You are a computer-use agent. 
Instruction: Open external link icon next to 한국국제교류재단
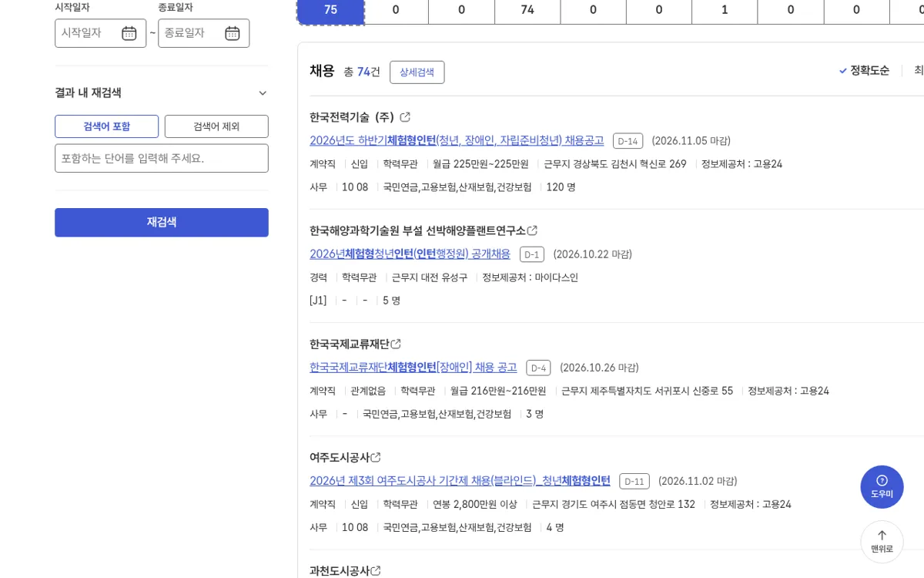tap(396, 344)
